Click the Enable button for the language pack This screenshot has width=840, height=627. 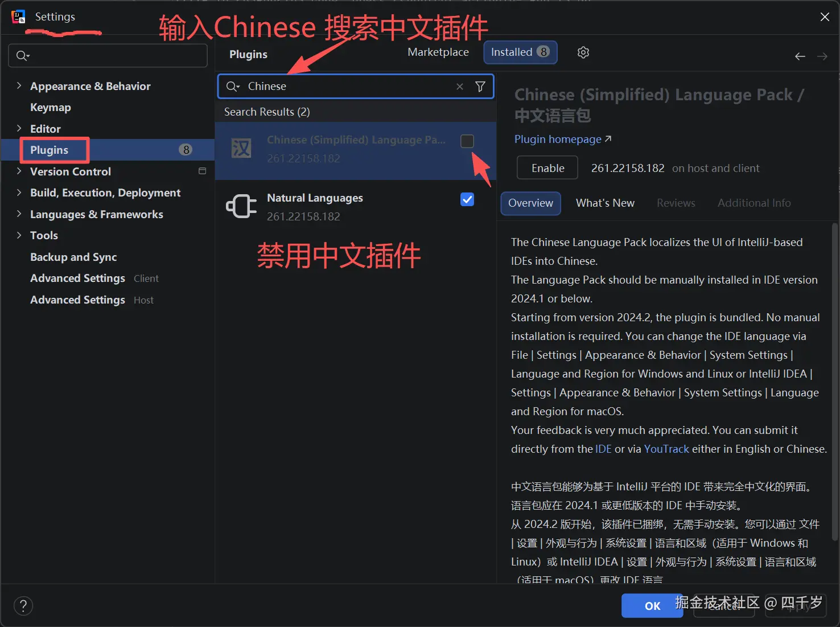coord(546,167)
